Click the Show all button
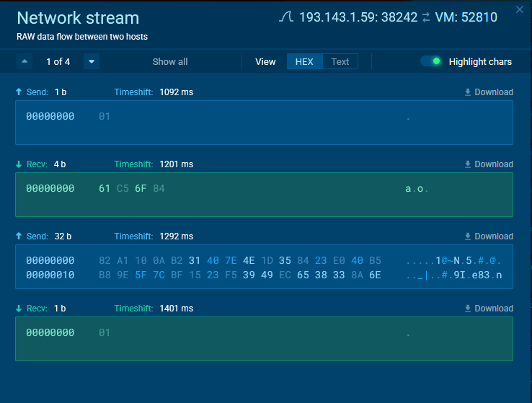532x403 pixels. pos(170,61)
